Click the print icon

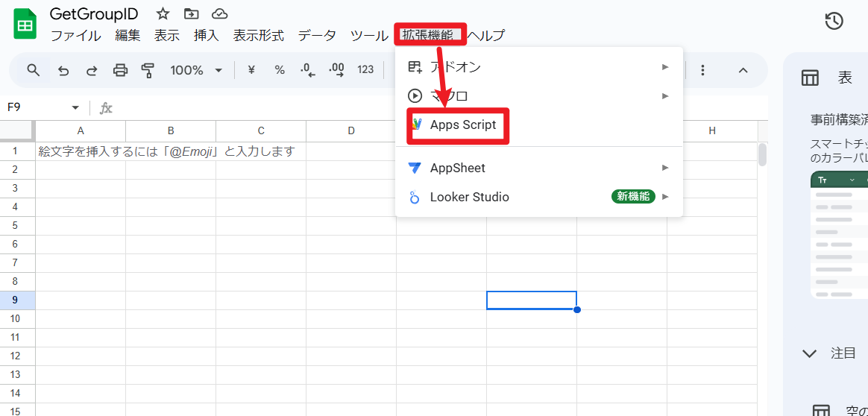[120, 70]
